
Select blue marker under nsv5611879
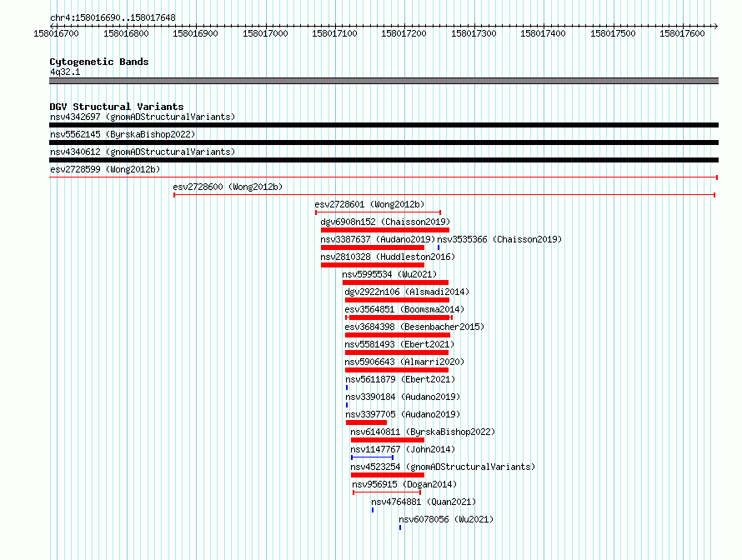(x=347, y=387)
